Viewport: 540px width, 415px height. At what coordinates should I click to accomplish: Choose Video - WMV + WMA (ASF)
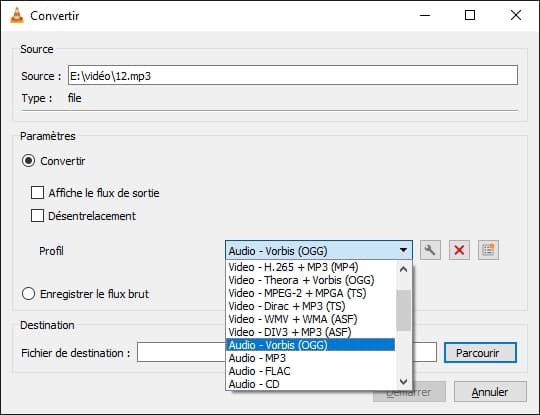310,319
